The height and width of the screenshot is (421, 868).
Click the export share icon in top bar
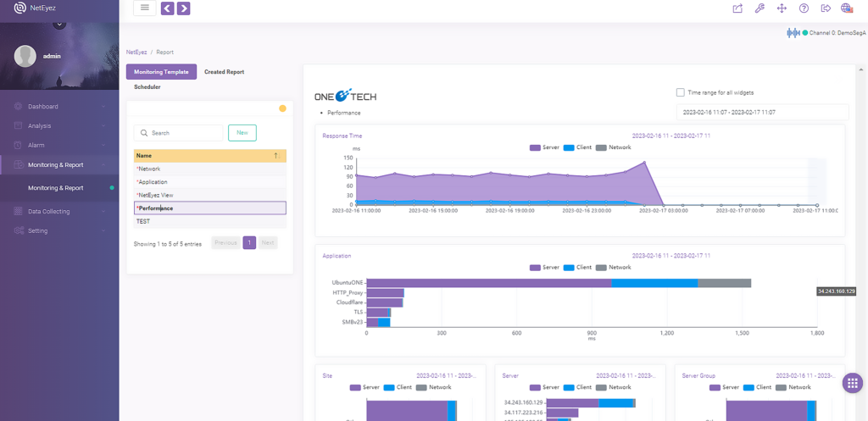(737, 8)
